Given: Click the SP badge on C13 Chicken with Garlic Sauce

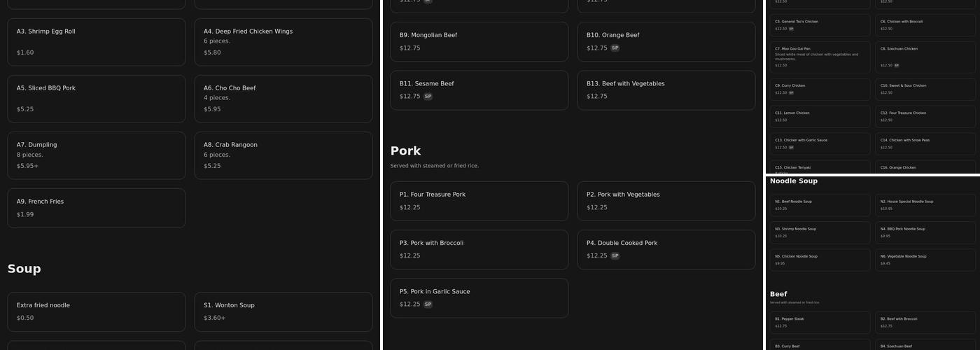Looking at the screenshot, I should [791, 148].
